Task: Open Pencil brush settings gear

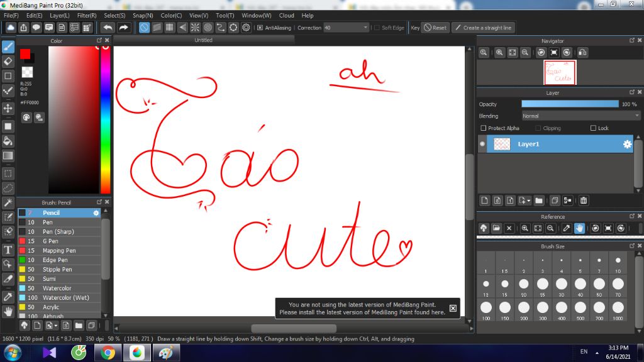Action: 96,212
